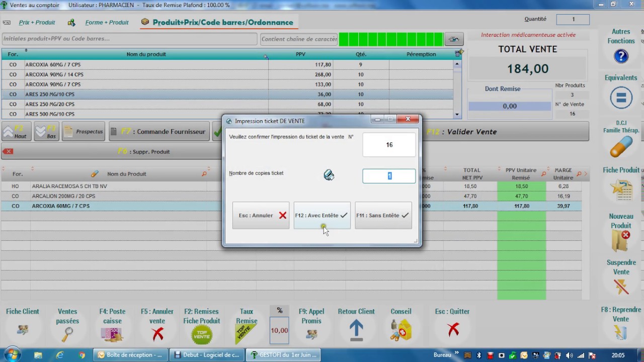Click F11 : Sans Entête button
The image size is (644, 362).
383,215
